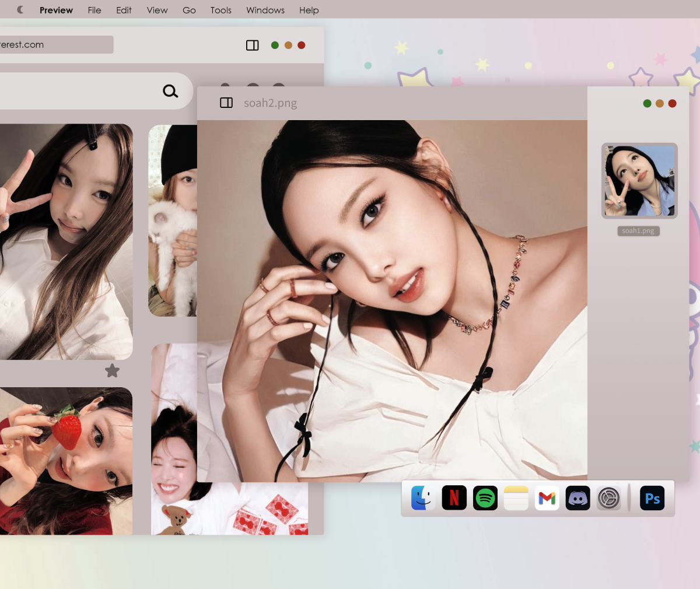Open the Windows menu
700x589 pixels.
pos(265,10)
